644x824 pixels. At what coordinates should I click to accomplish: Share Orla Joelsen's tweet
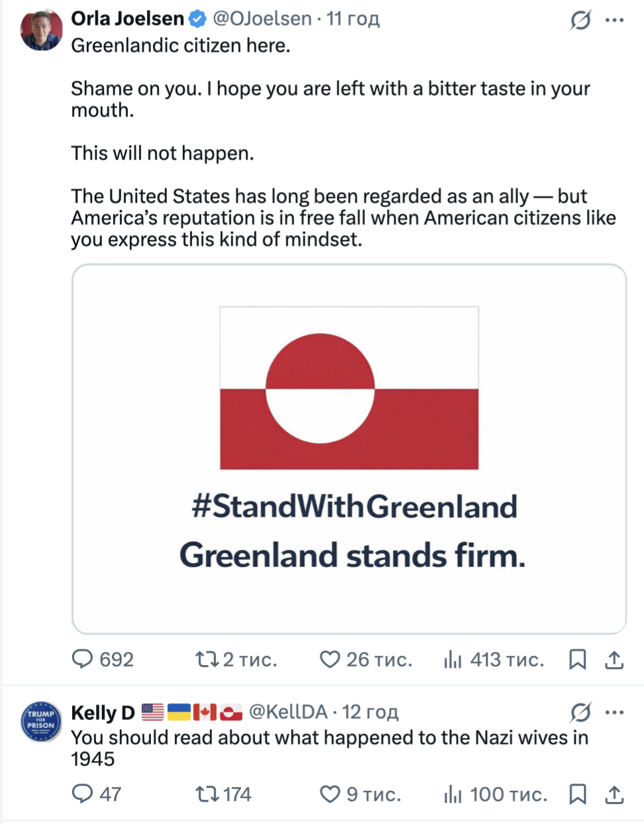(614, 659)
